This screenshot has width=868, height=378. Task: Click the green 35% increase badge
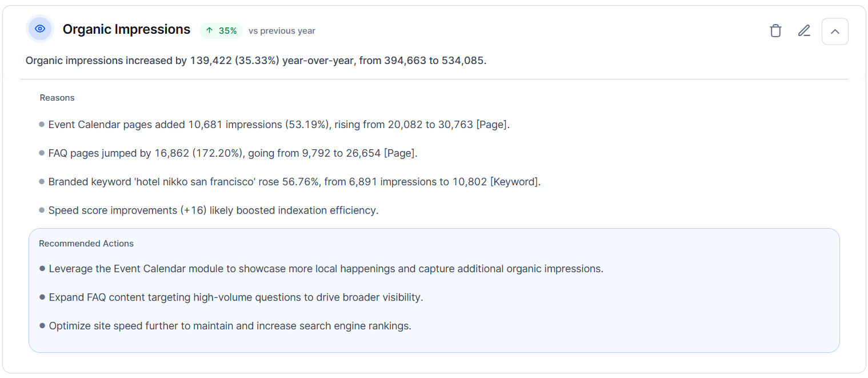[x=221, y=31]
